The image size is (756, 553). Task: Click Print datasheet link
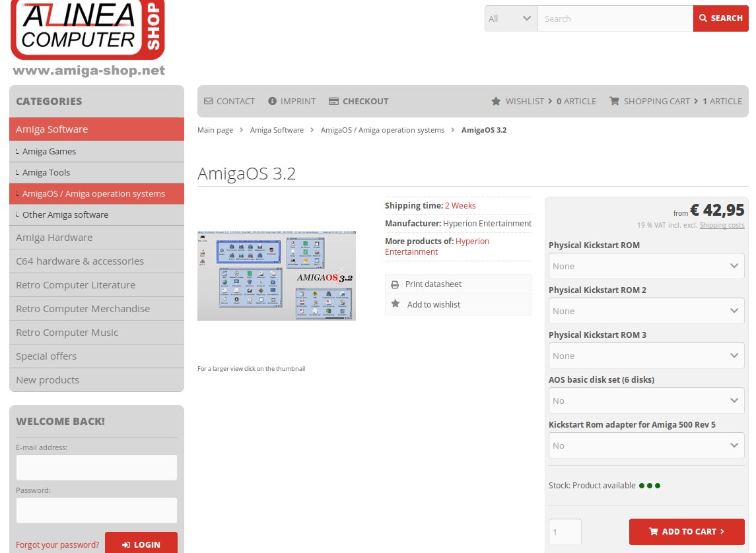[458, 284]
